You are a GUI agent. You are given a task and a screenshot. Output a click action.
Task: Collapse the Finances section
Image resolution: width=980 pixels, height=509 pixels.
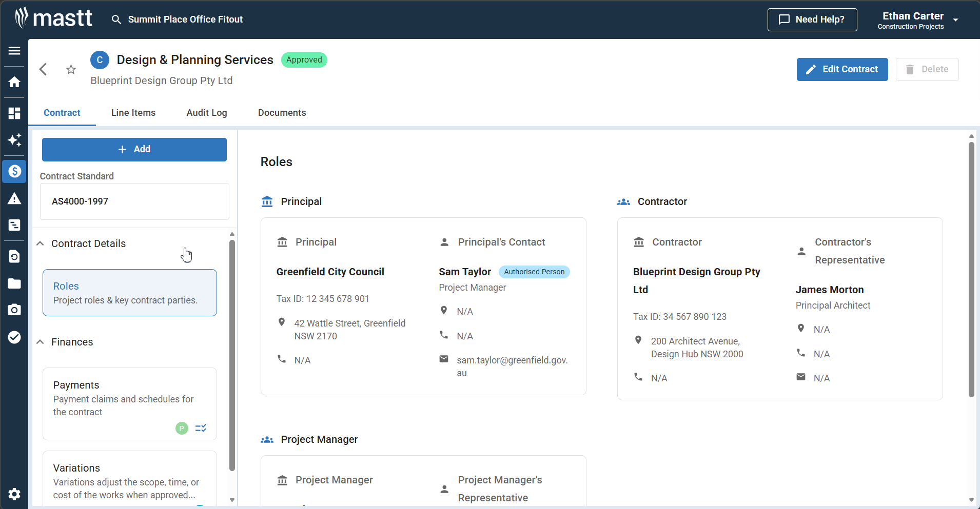[x=41, y=342]
